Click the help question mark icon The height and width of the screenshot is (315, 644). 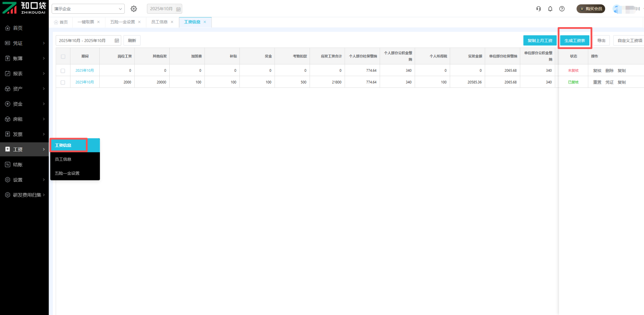[562, 9]
